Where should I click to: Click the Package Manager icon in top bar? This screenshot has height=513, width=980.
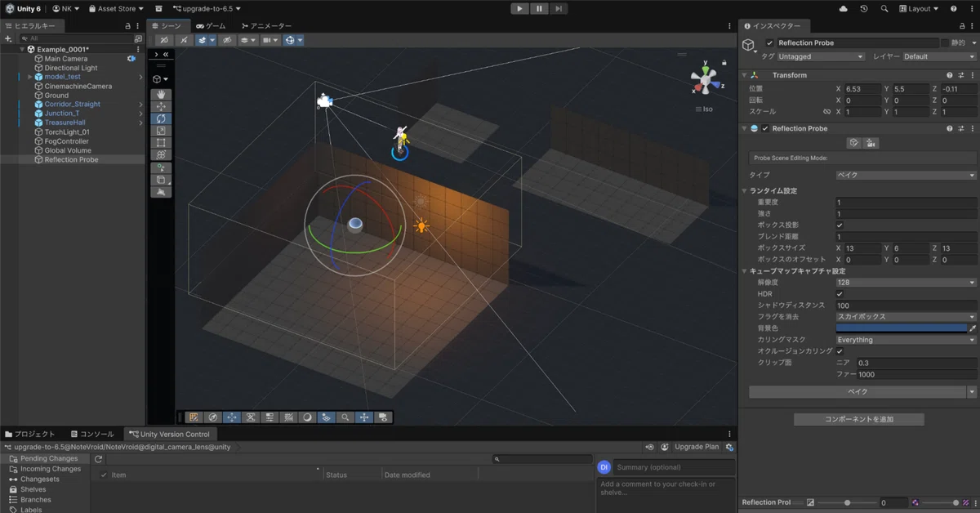pyautogui.click(x=159, y=9)
